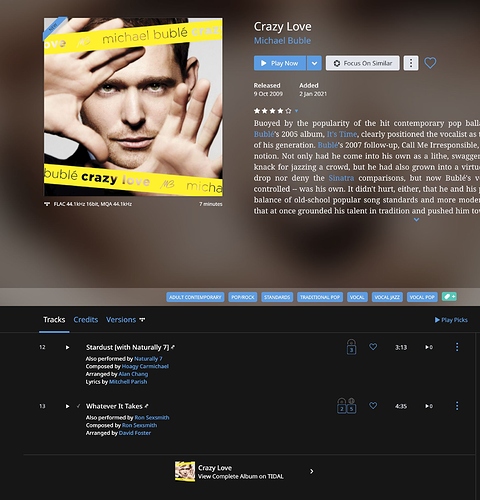
Task: Click Play Picks link
Action: 451,320
